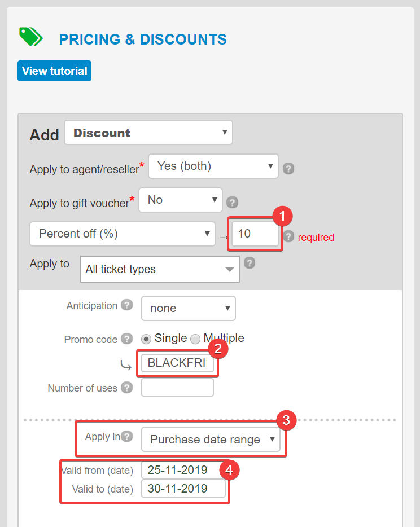Click the Number of uses help icon

pos(127,388)
